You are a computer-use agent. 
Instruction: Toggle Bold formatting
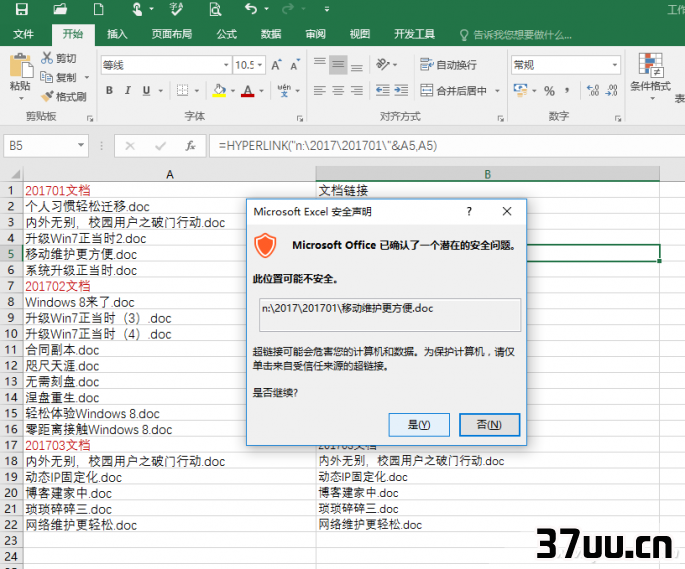click(x=109, y=90)
